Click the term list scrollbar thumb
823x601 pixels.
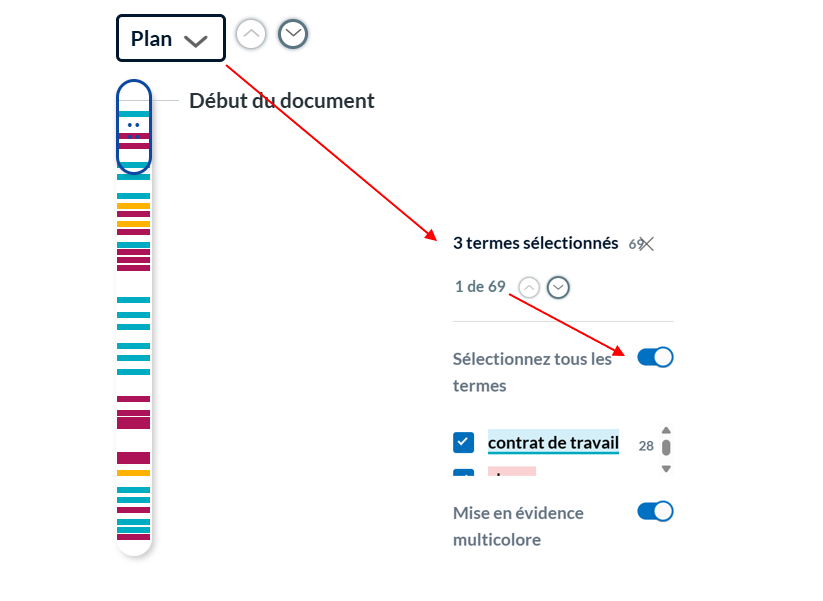(x=666, y=448)
